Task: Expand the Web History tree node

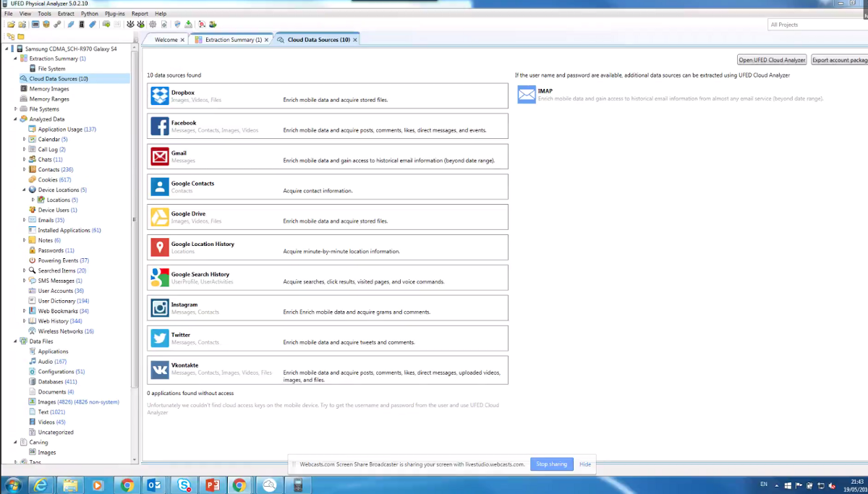Action: click(x=24, y=321)
